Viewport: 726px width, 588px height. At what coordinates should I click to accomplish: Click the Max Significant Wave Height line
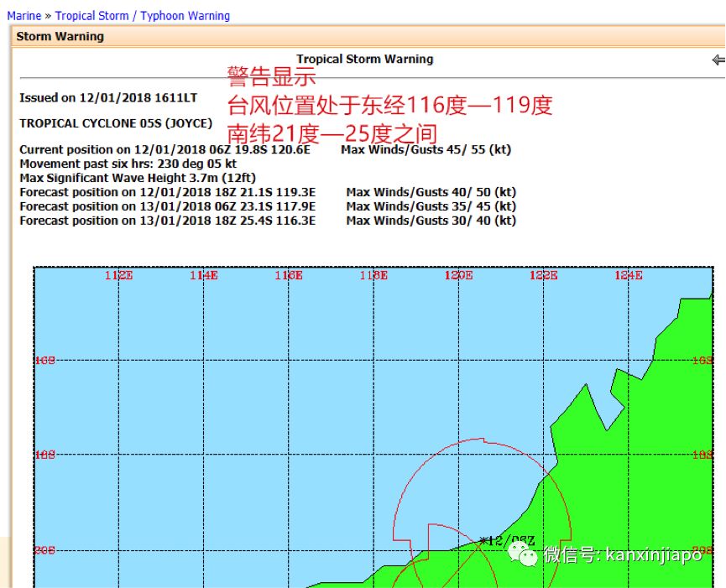(x=138, y=178)
